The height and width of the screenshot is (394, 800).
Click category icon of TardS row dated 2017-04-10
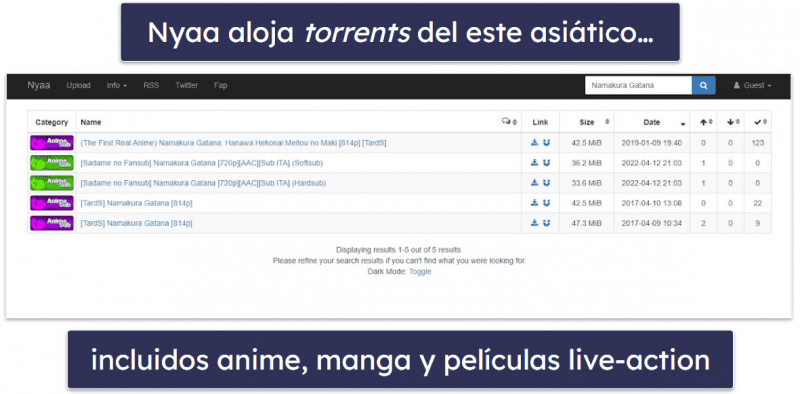click(52, 203)
